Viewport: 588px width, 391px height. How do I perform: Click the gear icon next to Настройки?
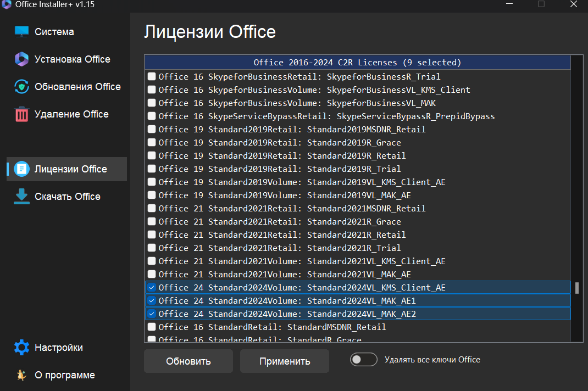[21, 348]
